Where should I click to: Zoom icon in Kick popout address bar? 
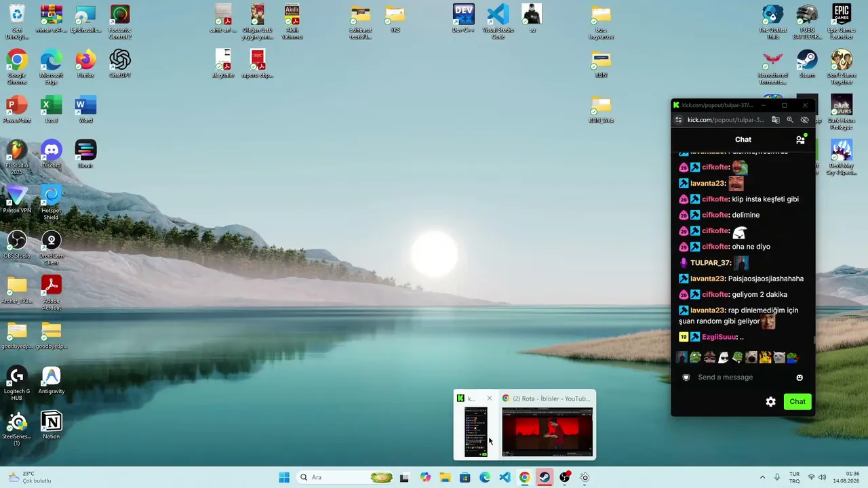click(790, 120)
